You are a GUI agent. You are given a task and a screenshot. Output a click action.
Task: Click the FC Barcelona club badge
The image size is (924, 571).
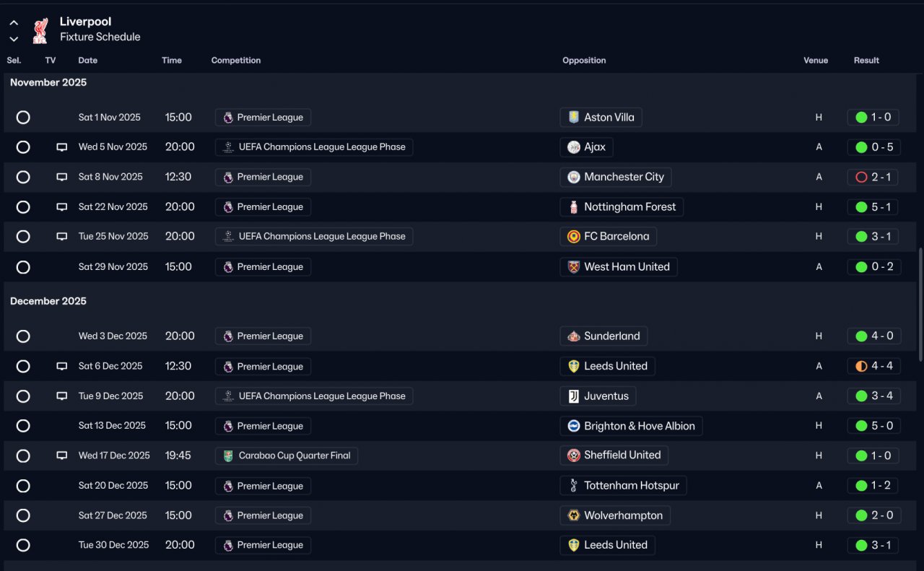tap(574, 236)
